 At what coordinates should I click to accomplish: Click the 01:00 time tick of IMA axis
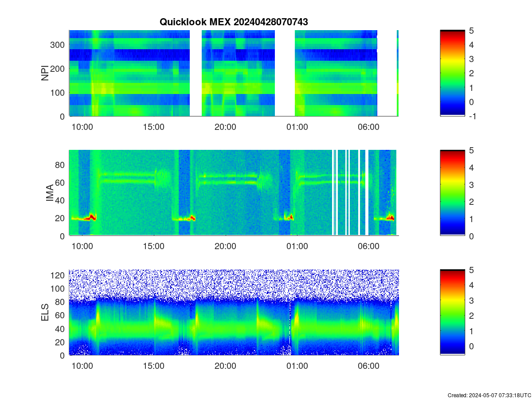(x=297, y=247)
